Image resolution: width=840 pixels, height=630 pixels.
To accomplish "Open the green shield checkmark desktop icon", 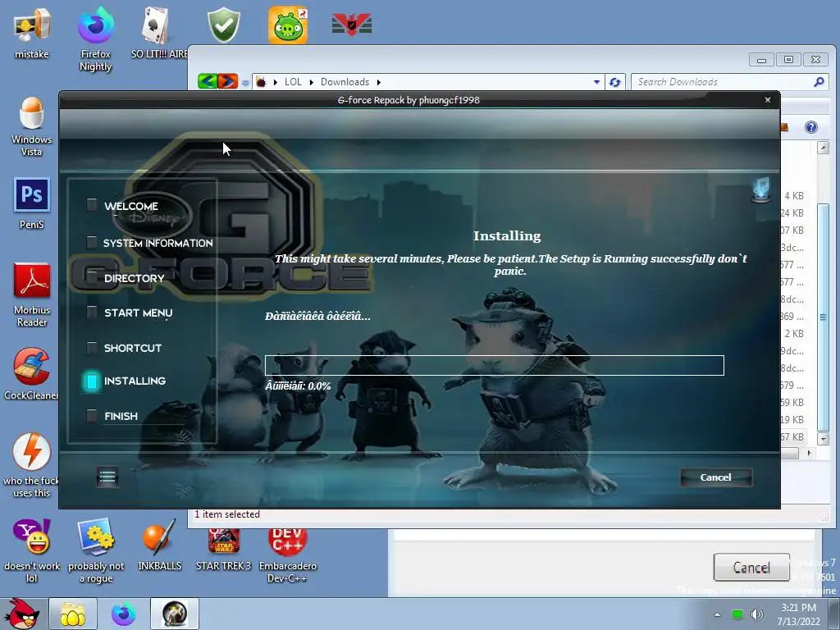I will pos(223,25).
